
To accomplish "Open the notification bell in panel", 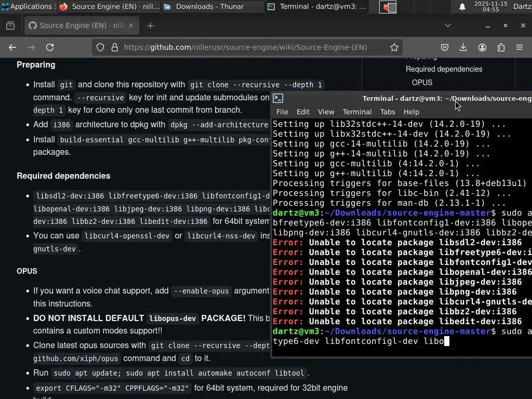I will click(462, 7).
